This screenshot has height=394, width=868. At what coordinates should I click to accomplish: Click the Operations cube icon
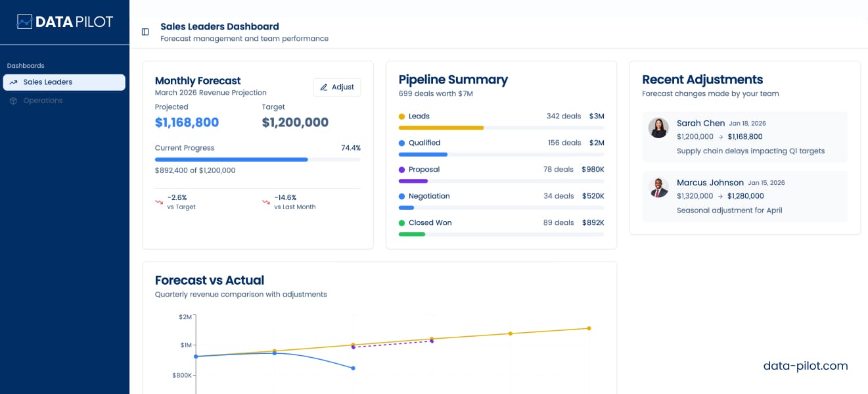coord(13,101)
